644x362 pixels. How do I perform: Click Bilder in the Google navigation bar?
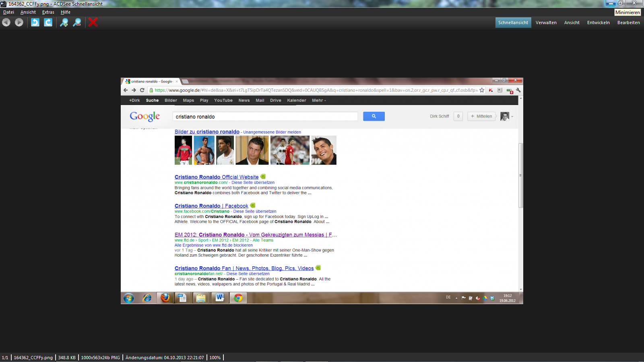click(x=171, y=101)
